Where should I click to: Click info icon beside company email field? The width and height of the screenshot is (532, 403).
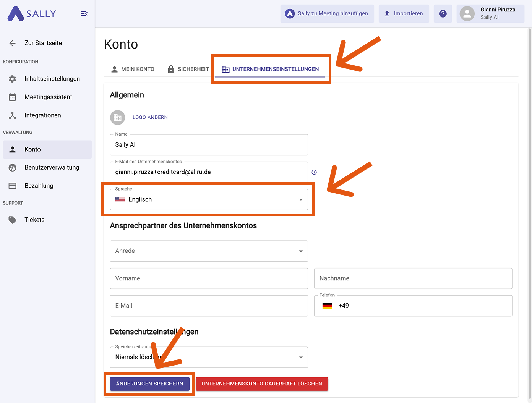click(314, 172)
